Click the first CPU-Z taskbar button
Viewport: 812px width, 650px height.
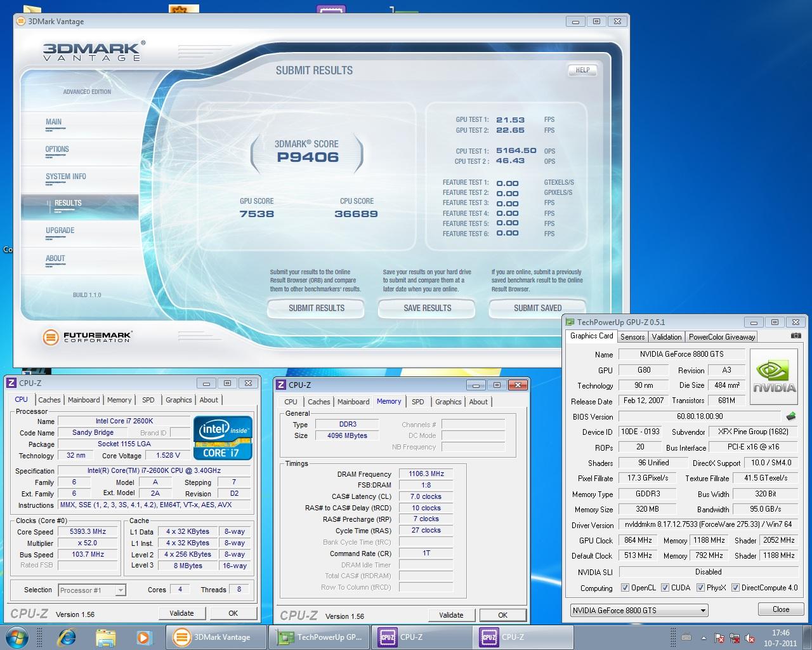[422, 637]
